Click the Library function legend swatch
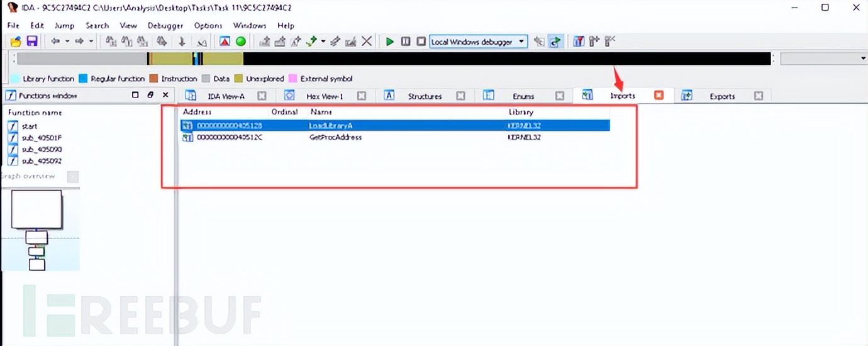The width and height of the screenshot is (868, 346). point(15,79)
